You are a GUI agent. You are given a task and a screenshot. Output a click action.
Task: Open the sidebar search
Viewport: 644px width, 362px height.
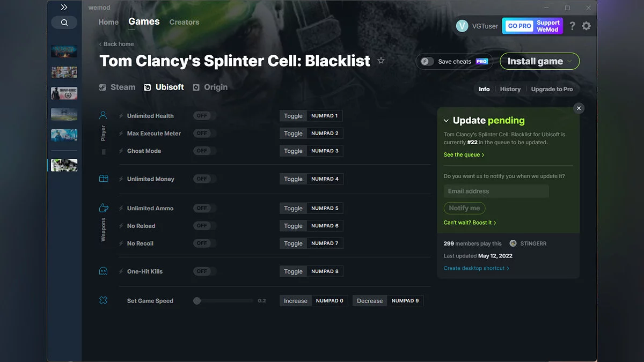point(64,22)
